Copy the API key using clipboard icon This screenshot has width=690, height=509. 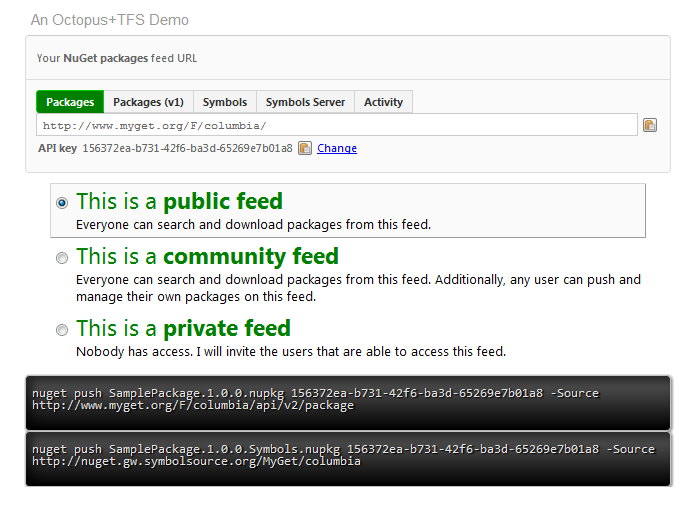click(x=305, y=148)
